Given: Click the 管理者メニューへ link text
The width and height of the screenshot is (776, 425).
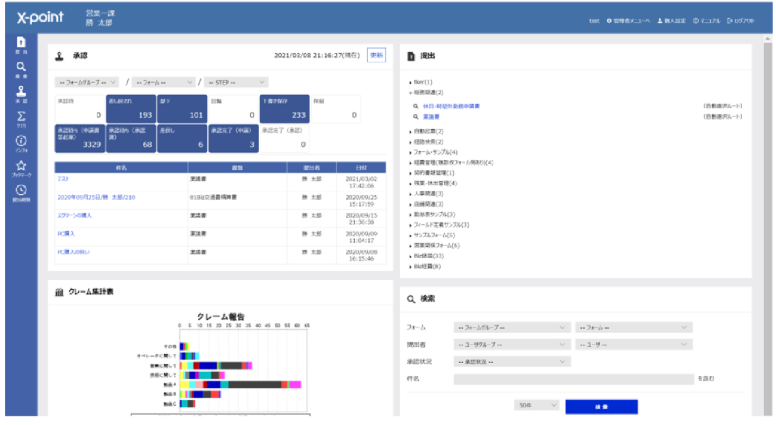Looking at the screenshot, I should (x=631, y=21).
